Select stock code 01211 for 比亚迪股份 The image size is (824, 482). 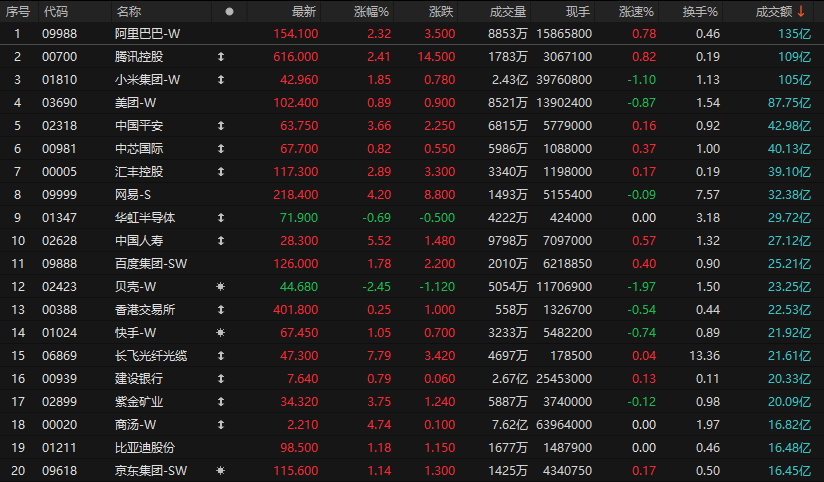[59, 447]
